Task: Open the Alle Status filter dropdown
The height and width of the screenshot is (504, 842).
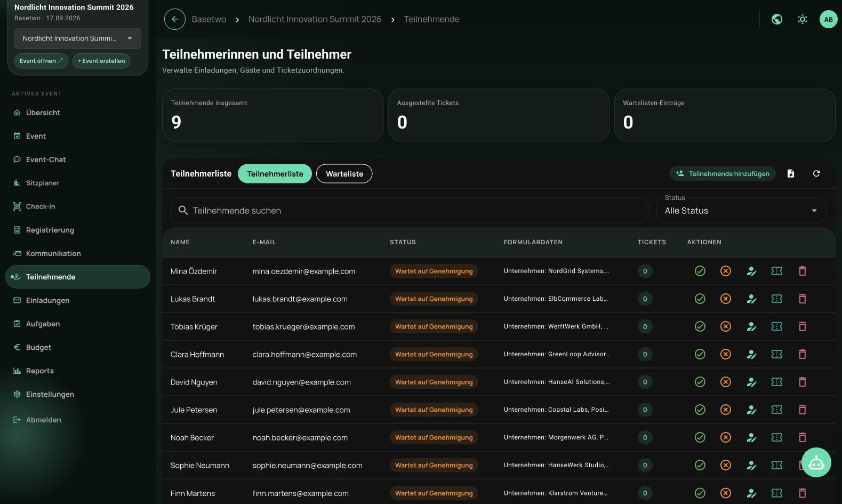Action: pyautogui.click(x=741, y=211)
